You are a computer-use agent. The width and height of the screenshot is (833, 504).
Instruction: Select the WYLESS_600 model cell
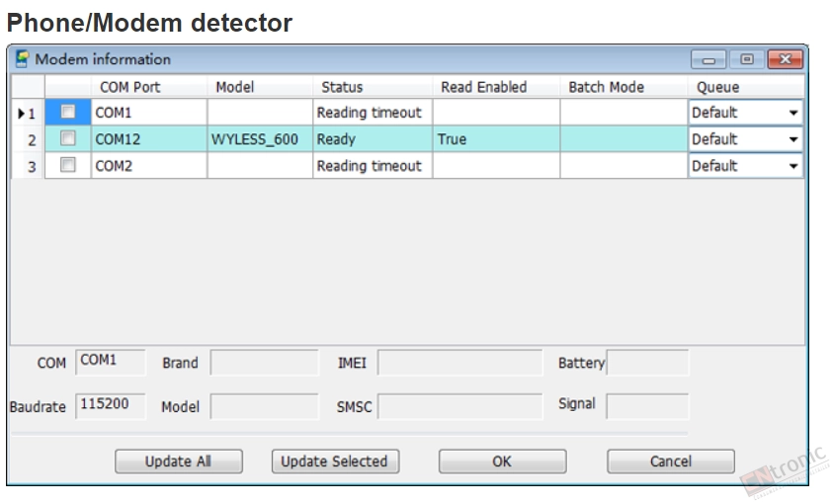point(260,139)
